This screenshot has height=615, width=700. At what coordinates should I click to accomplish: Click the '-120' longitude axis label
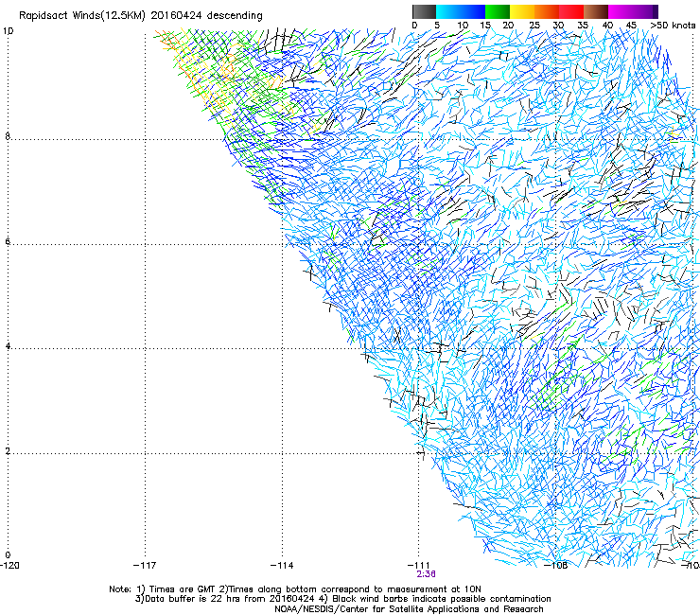point(9,566)
